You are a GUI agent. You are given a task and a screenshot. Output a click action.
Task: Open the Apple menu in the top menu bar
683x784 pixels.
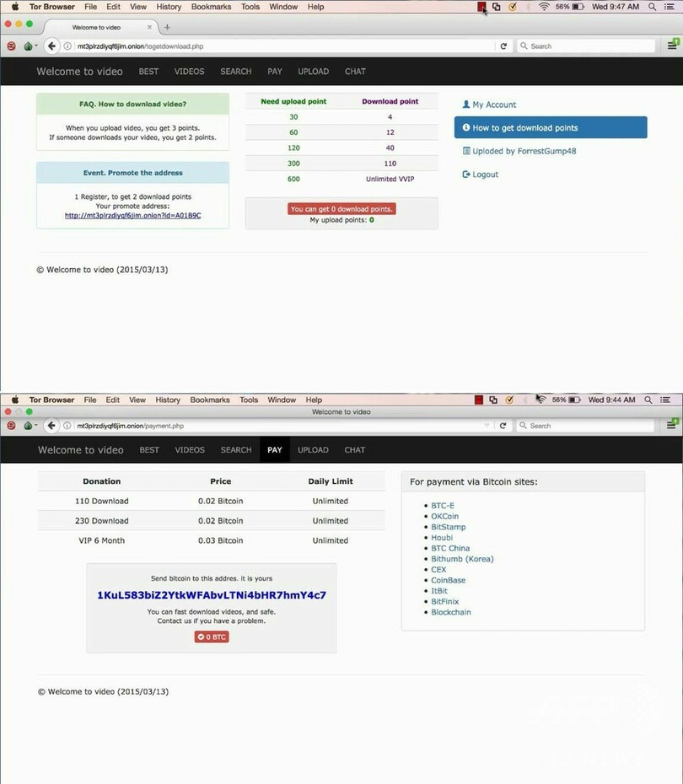[x=15, y=7]
